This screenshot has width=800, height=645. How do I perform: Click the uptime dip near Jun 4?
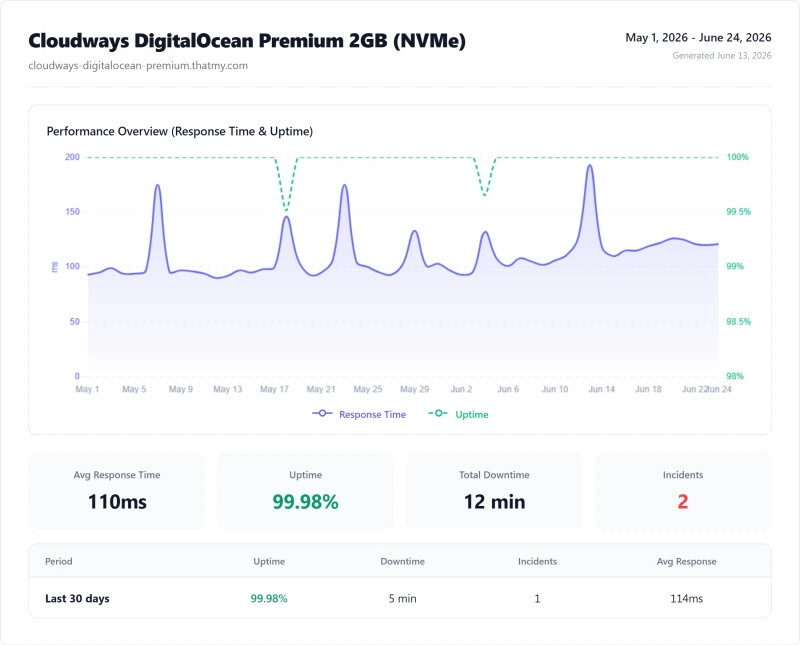pos(485,195)
